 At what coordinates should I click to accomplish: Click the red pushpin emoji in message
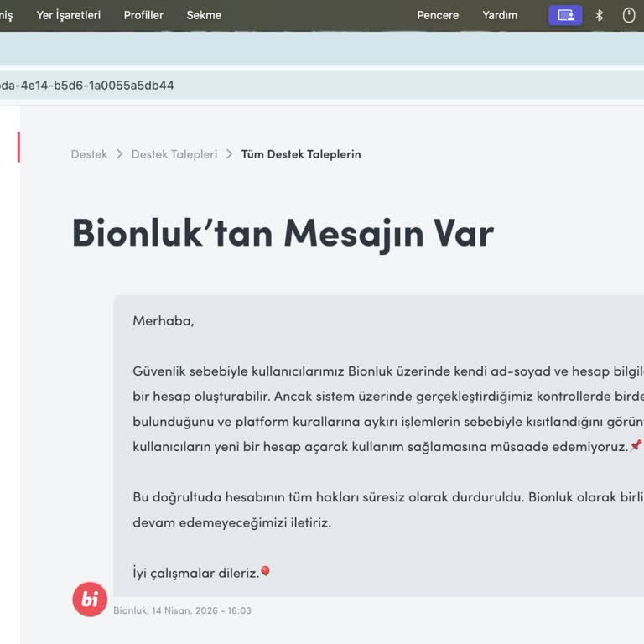click(636, 444)
